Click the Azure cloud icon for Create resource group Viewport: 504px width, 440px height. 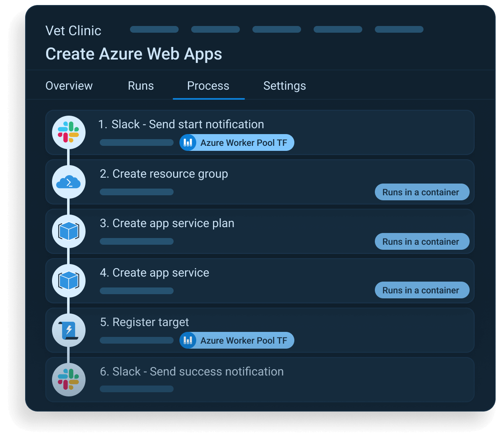click(x=68, y=182)
